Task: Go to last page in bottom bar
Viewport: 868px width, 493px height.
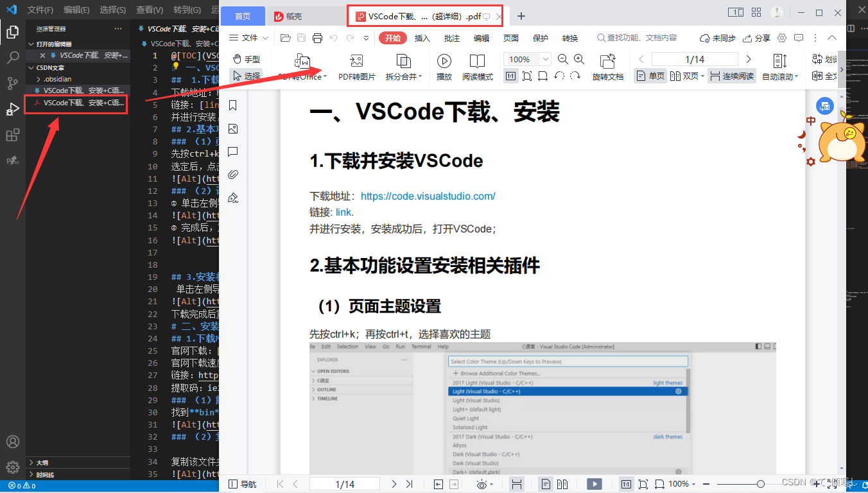Action: point(410,484)
